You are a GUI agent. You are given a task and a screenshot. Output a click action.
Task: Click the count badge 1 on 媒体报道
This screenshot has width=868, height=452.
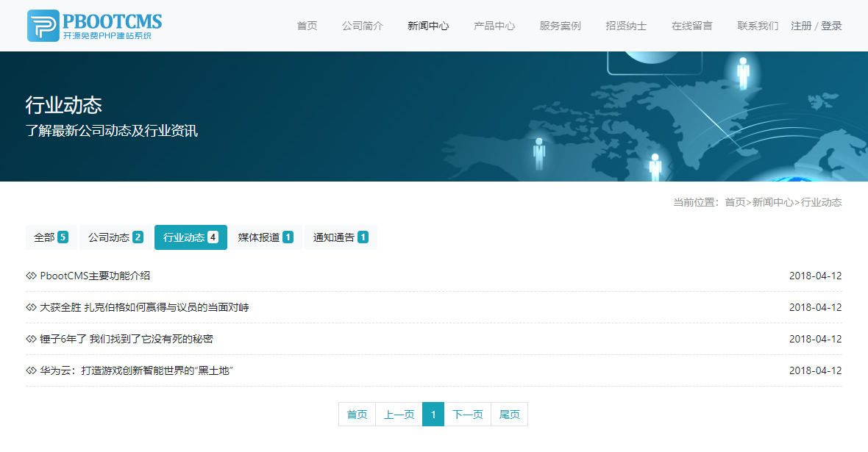[288, 237]
